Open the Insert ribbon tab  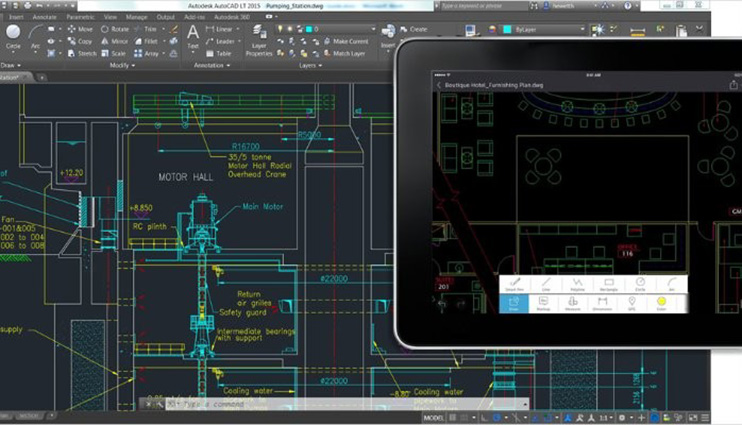16,17
